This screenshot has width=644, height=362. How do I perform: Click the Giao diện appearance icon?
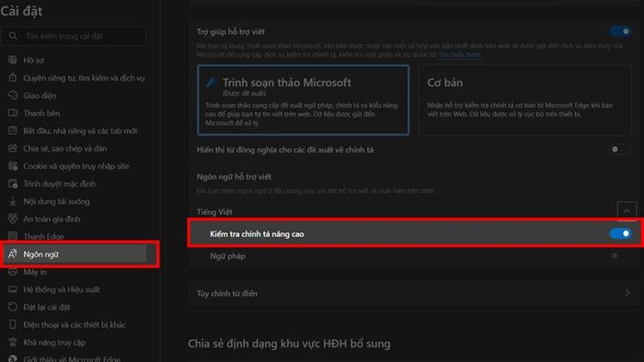(x=13, y=96)
